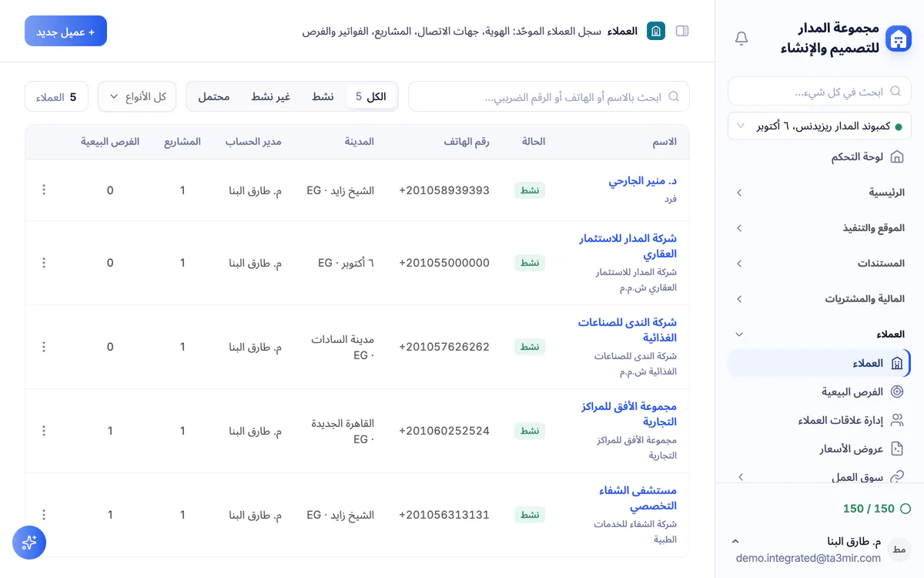Click phone number +201058939393

tap(444, 190)
